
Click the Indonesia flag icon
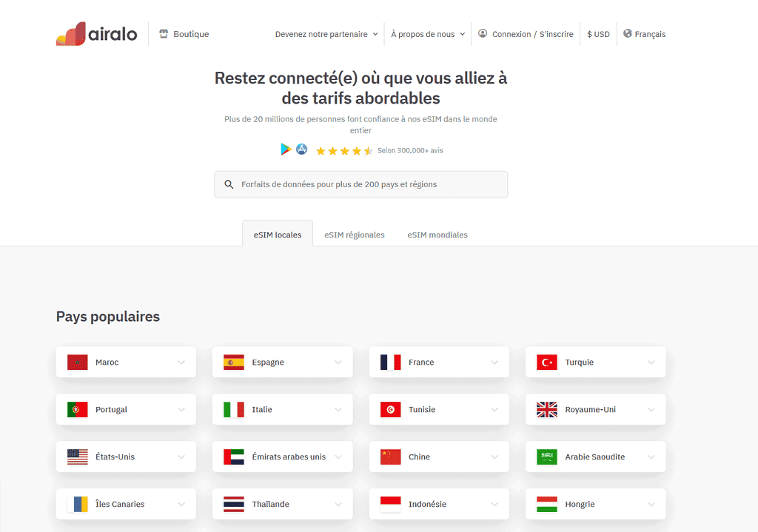point(390,504)
